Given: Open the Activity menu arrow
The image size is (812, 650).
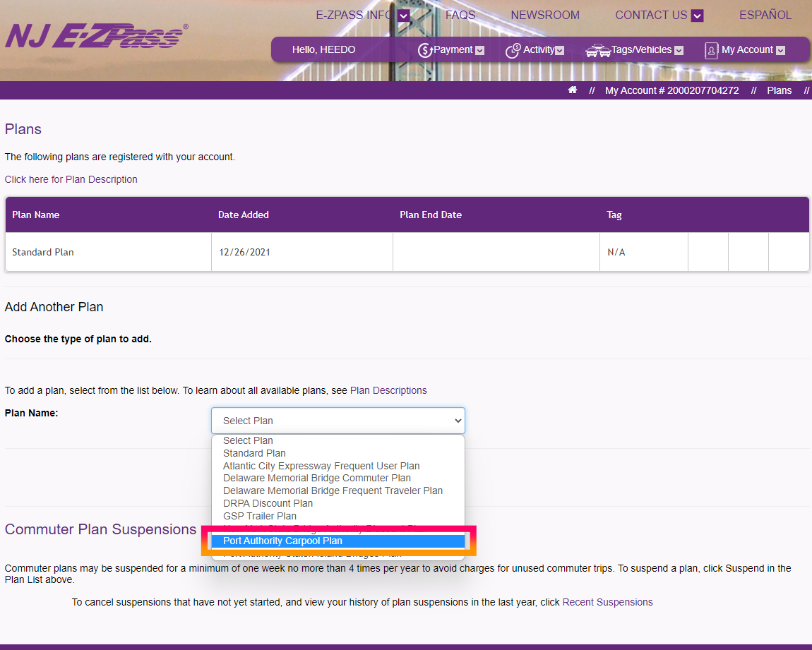Looking at the screenshot, I should [559, 50].
